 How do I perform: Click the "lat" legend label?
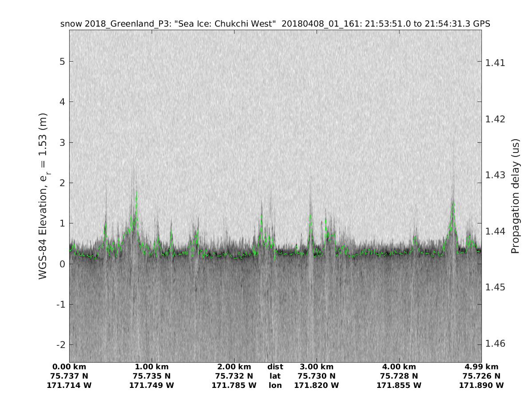(275, 376)
